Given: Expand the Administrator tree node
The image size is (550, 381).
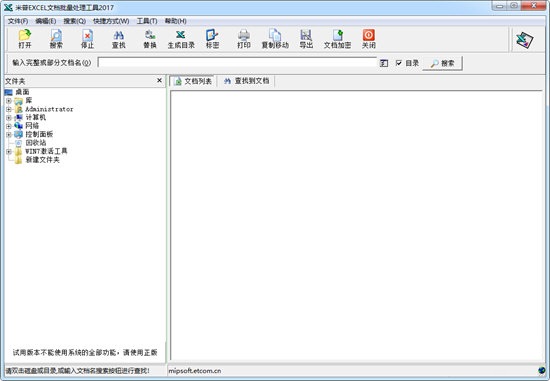Looking at the screenshot, I should click(x=9, y=109).
